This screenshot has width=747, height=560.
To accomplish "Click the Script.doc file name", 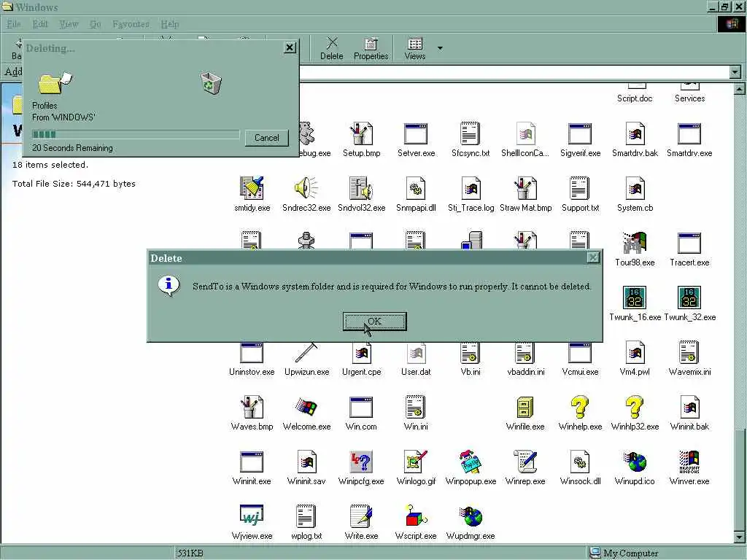I will (635, 98).
